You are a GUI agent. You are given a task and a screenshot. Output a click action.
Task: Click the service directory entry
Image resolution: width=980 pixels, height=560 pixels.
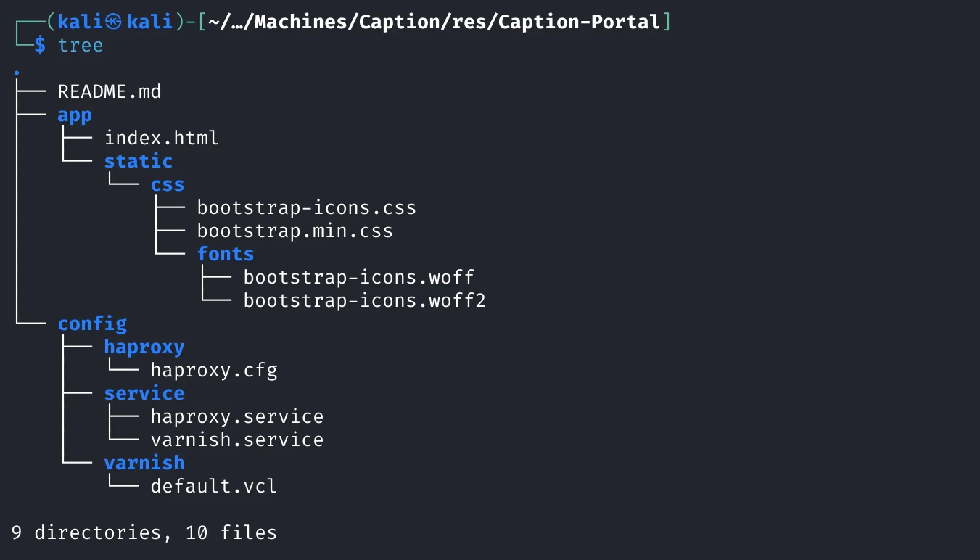click(x=144, y=393)
